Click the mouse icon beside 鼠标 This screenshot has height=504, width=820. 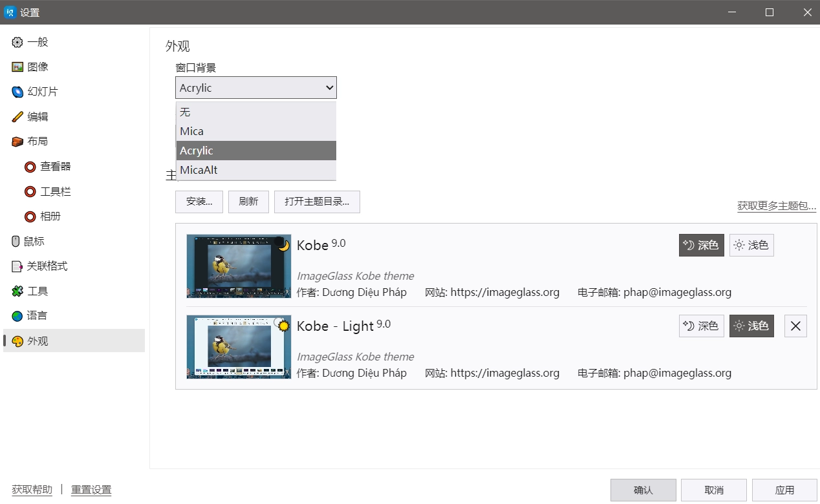pyautogui.click(x=16, y=242)
